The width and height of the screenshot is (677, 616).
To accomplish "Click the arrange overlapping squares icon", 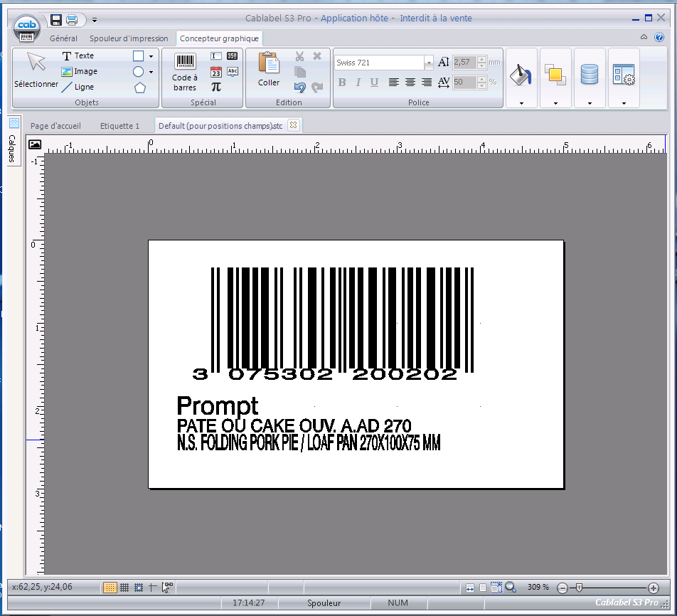I will pyautogui.click(x=555, y=75).
